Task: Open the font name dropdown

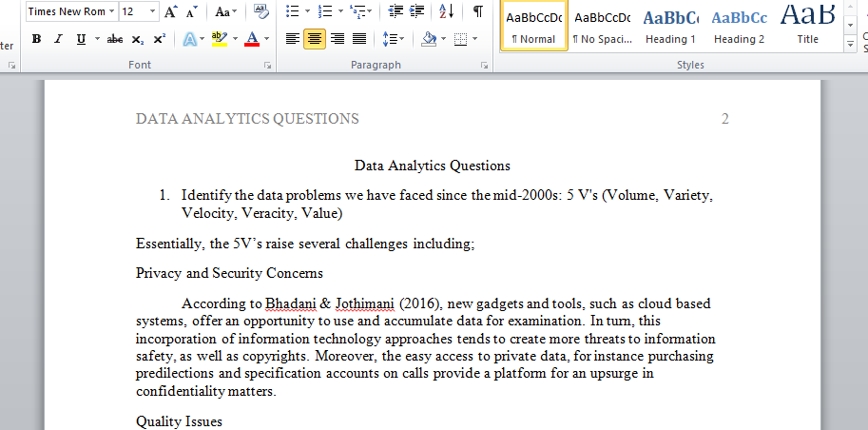Action: (x=112, y=11)
